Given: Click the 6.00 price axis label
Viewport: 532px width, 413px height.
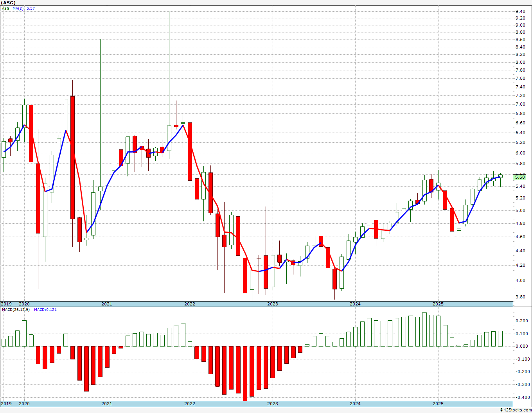Looking at the screenshot, I should coord(520,153).
